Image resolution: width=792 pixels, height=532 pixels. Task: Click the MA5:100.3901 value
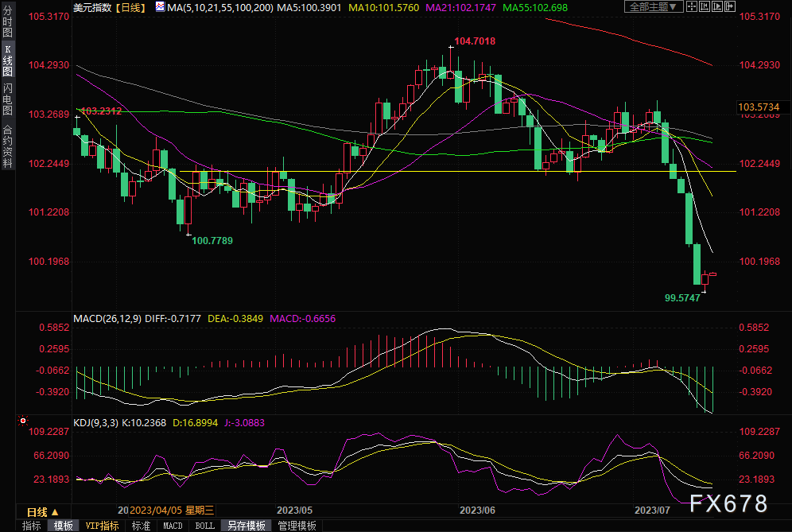309,8
